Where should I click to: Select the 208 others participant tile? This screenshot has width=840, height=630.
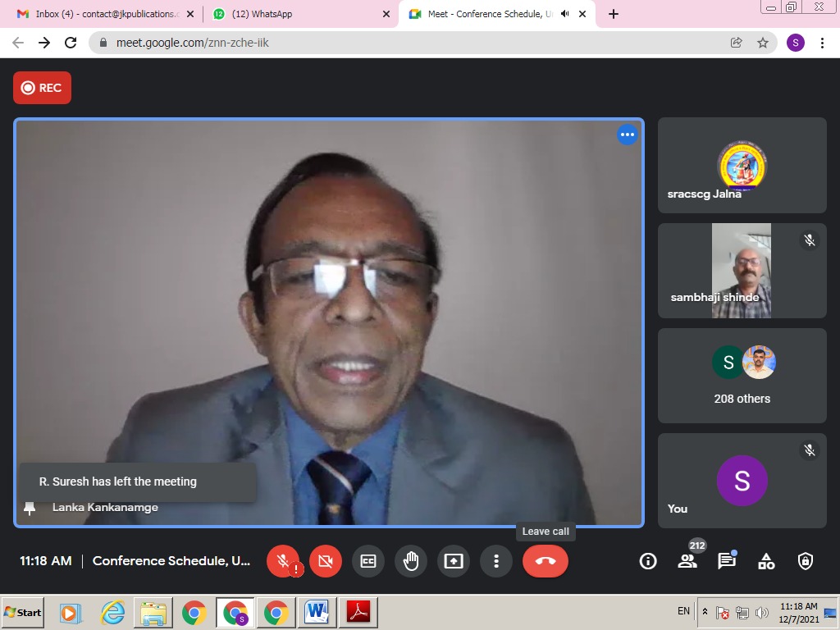click(x=742, y=376)
